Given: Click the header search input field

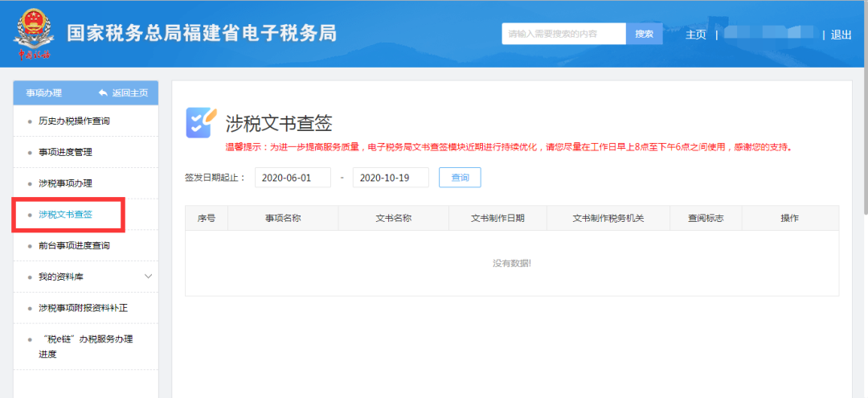Looking at the screenshot, I should pos(563,34).
